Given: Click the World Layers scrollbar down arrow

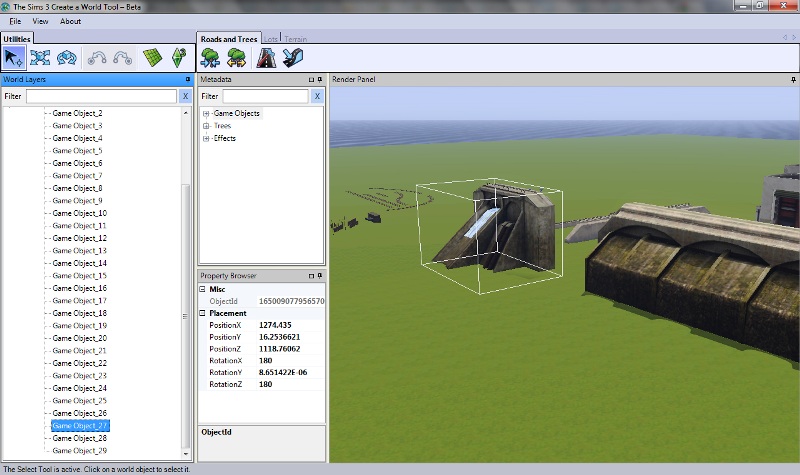Looking at the screenshot, I should [186, 454].
